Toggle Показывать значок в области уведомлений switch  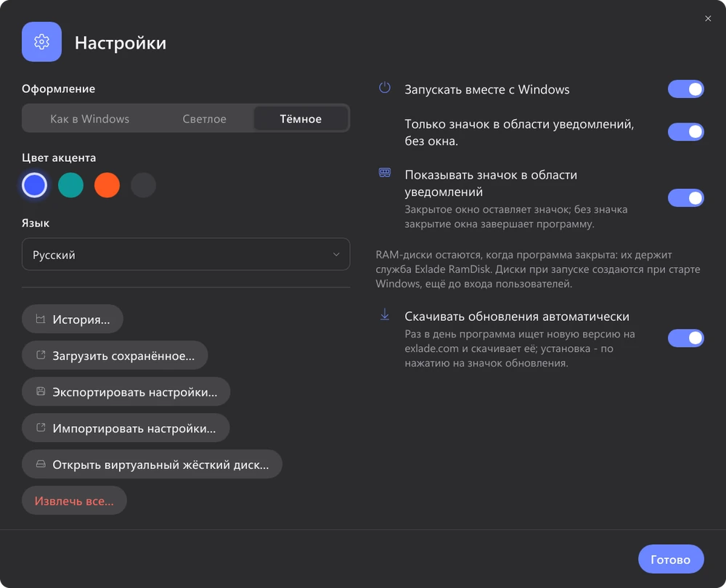point(686,198)
